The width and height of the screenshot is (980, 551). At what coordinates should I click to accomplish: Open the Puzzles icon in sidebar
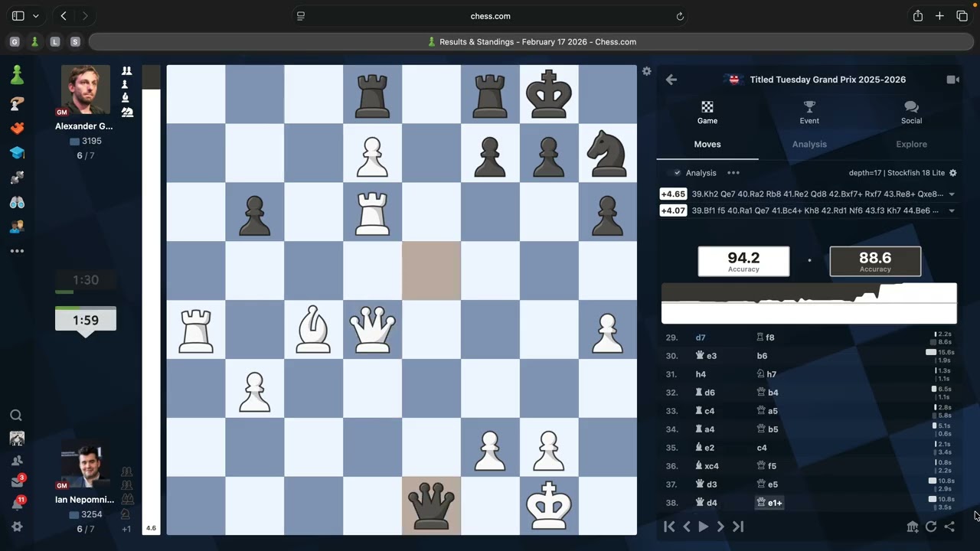click(x=17, y=128)
